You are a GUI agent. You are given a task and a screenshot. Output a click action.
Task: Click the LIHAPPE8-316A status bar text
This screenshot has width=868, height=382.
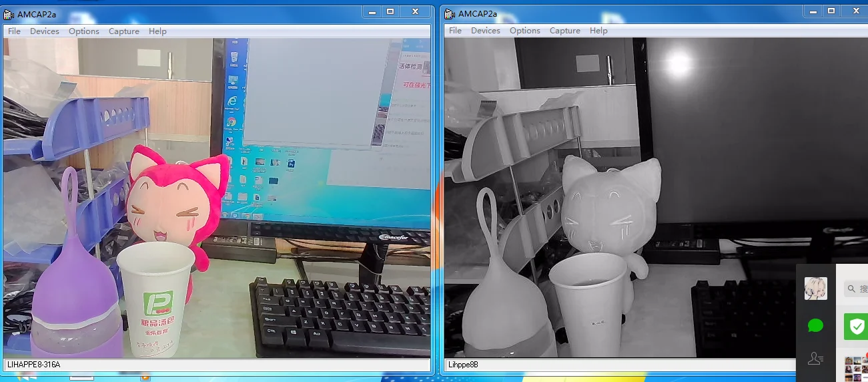(33, 365)
